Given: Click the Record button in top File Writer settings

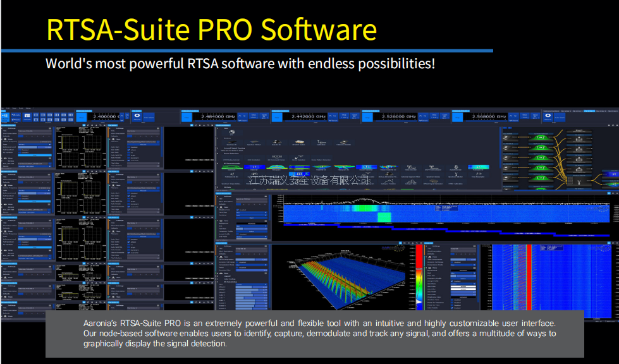Looking at the screenshot, I should coord(144,144).
